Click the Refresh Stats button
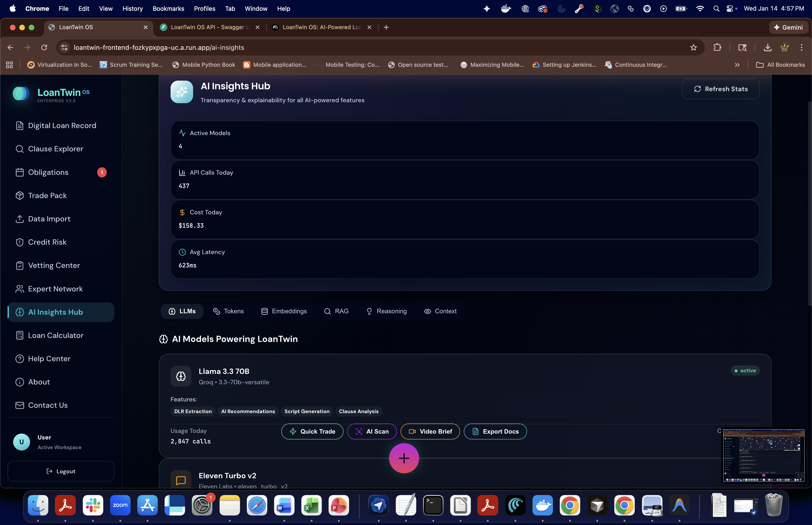This screenshot has width=812, height=525. pyautogui.click(x=720, y=89)
